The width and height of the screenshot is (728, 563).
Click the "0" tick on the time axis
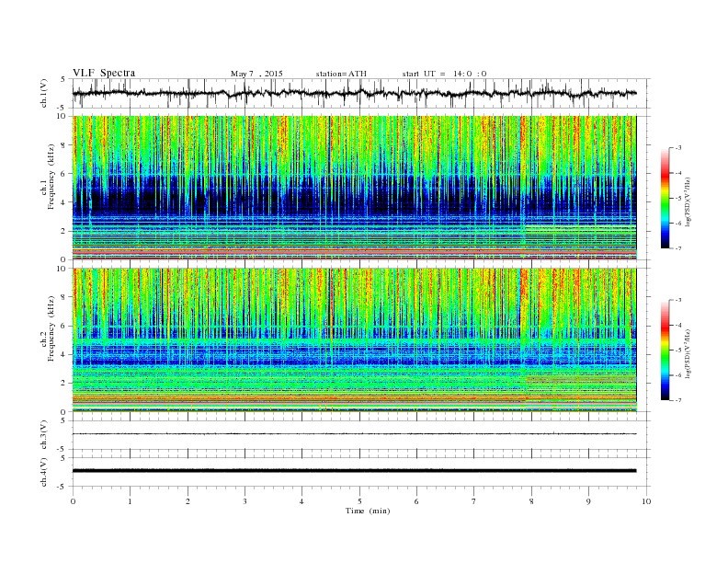pyautogui.click(x=73, y=501)
